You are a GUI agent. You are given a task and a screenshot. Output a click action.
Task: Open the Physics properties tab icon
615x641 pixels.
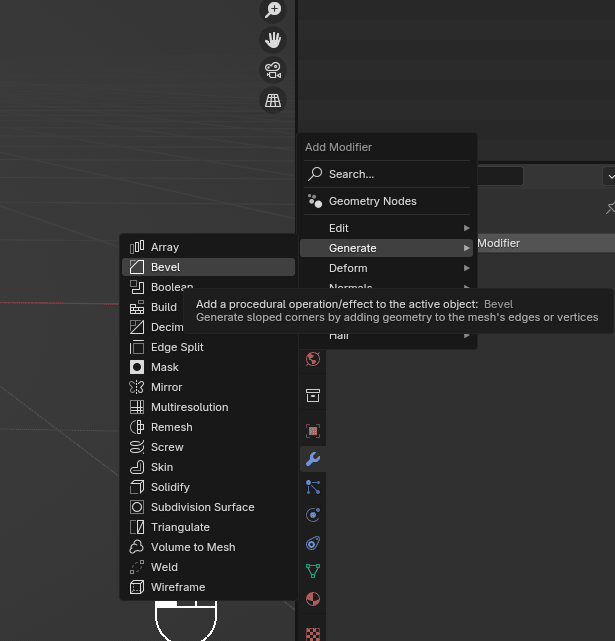point(313,515)
